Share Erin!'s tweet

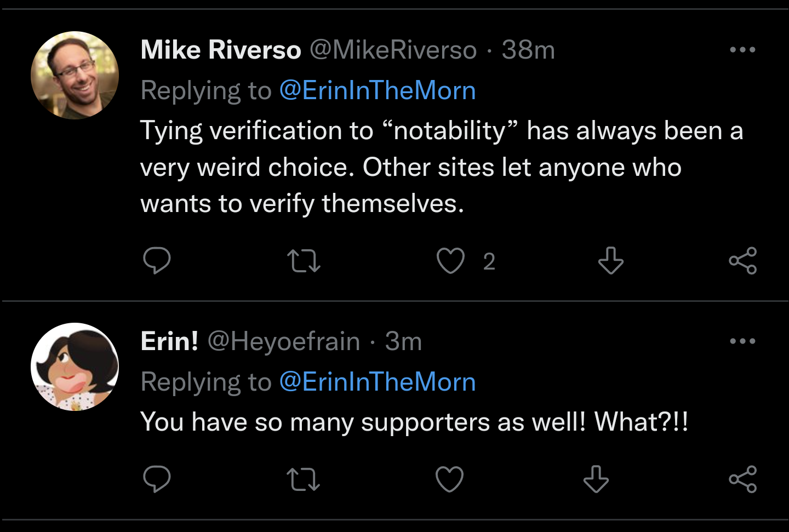(x=742, y=479)
